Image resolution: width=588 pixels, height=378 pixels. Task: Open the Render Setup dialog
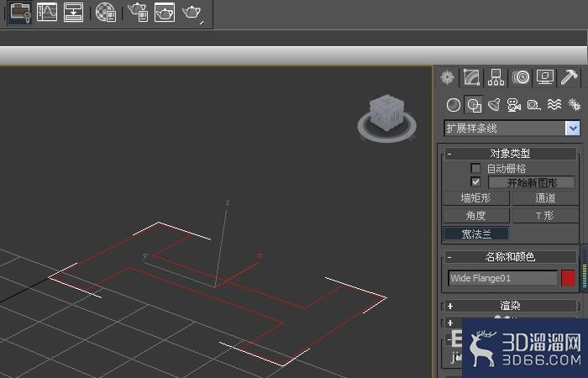[x=138, y=13]
